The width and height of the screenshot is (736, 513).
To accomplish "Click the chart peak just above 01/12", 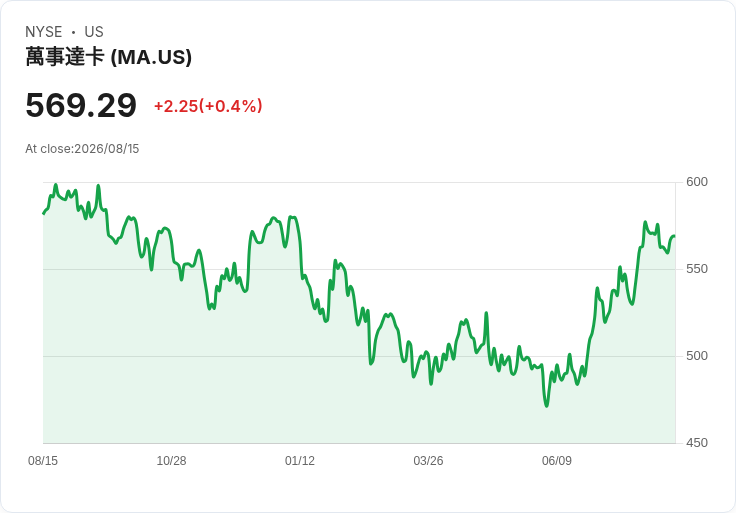I will tap(292, 217).
